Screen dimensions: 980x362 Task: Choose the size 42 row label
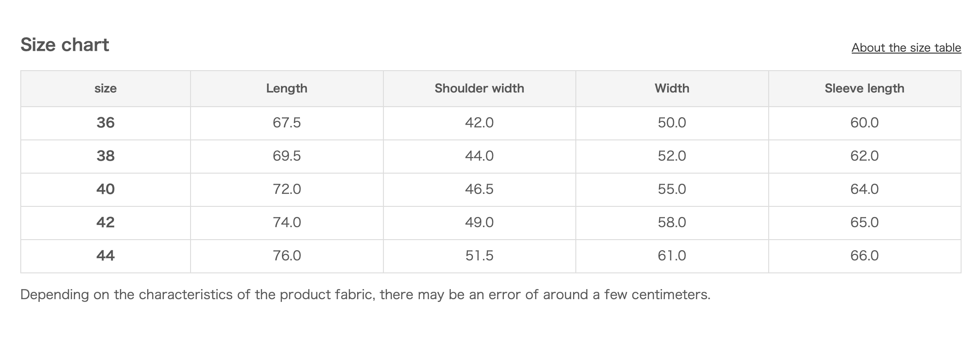click(x=105, y=222)
